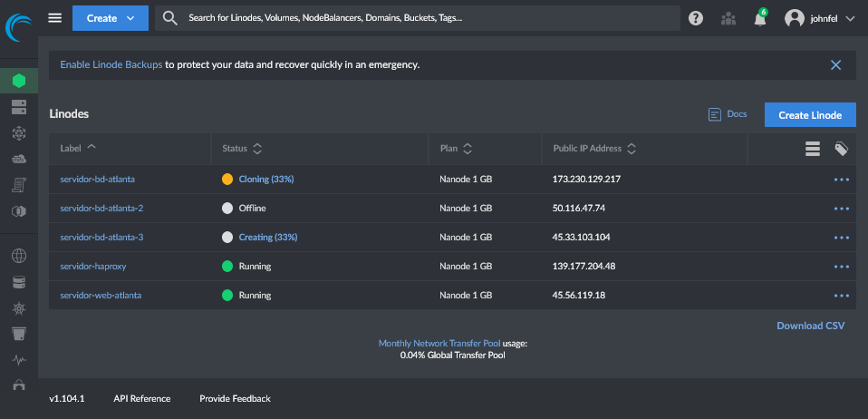Toggle group by tag icon
Viewport: 868px width, 419px height.
pos(842,149)
